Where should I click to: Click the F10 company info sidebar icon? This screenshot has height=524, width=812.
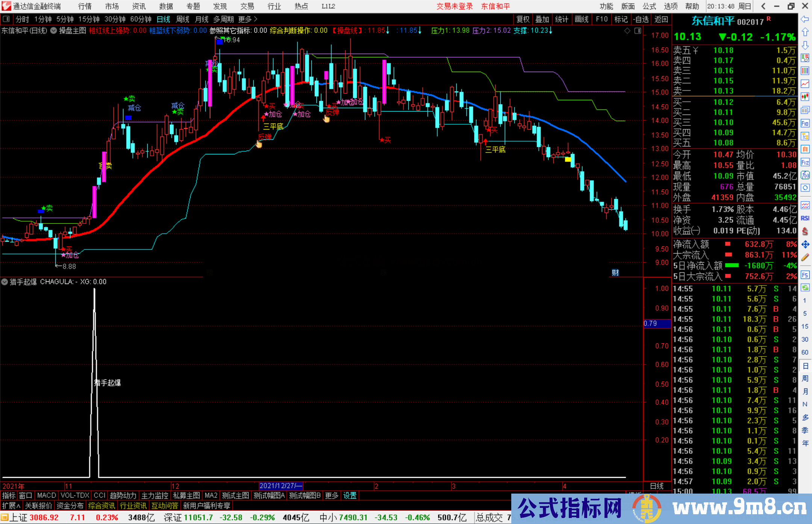805,123
